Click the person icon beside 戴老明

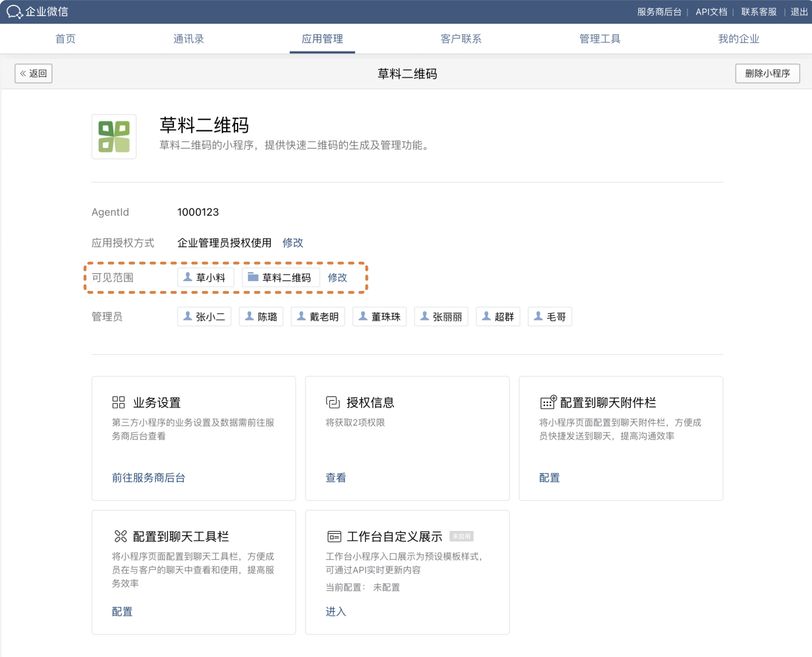coord(301,316)
